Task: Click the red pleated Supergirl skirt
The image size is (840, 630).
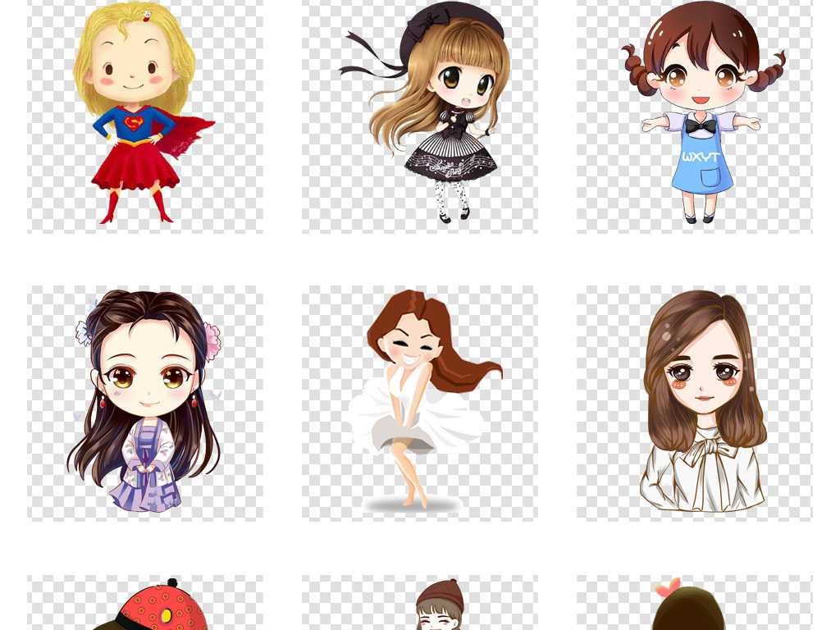Action: (x=135, y=167)
